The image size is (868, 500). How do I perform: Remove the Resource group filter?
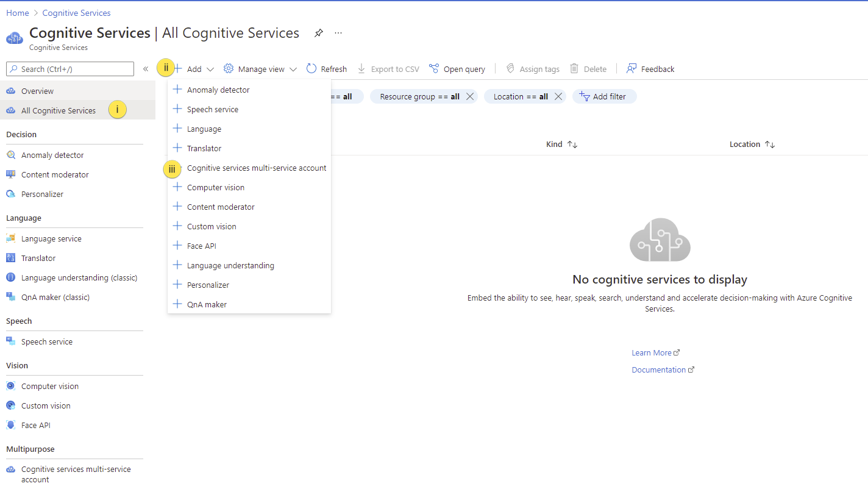pyautogui.click(x=470, y=96)
